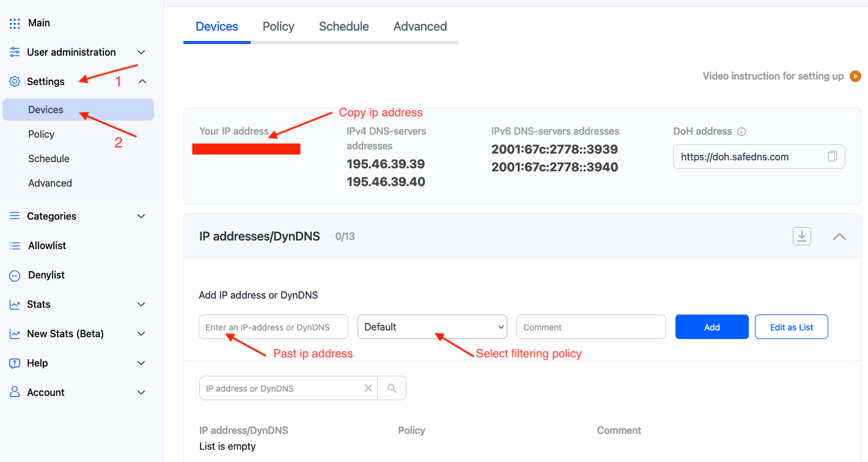The height and width of the screenshot is (462, 868).
Task: Expand the User administration chevron
Action: [x=141, y=52]
